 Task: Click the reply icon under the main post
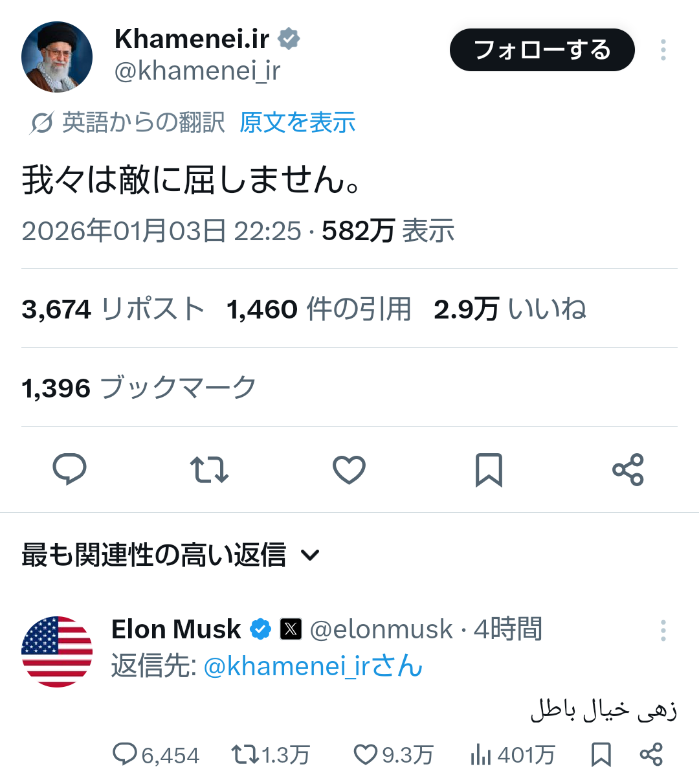tap(69, 469)
